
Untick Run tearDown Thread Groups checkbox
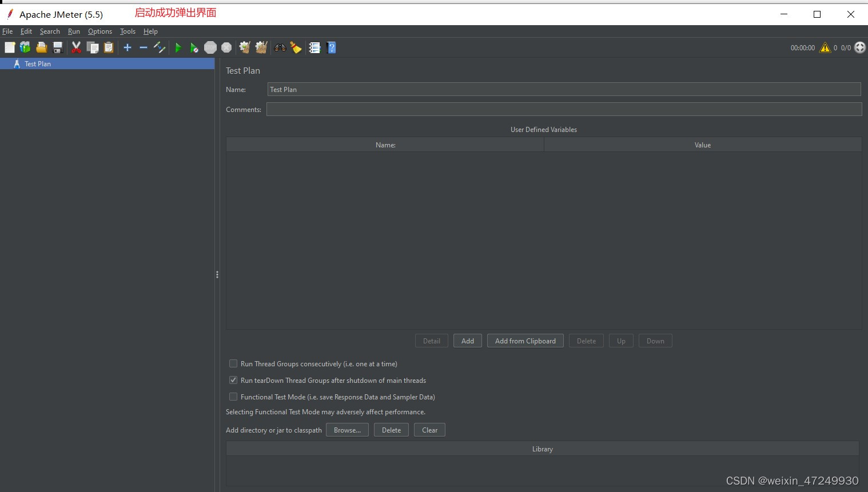pos(233,380)
